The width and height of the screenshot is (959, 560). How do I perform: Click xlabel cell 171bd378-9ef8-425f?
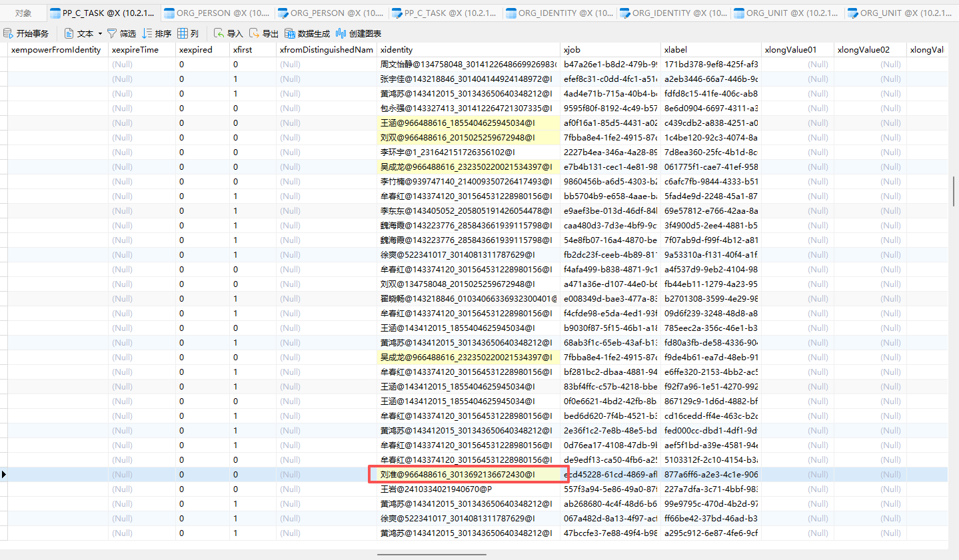pos(711,65)
